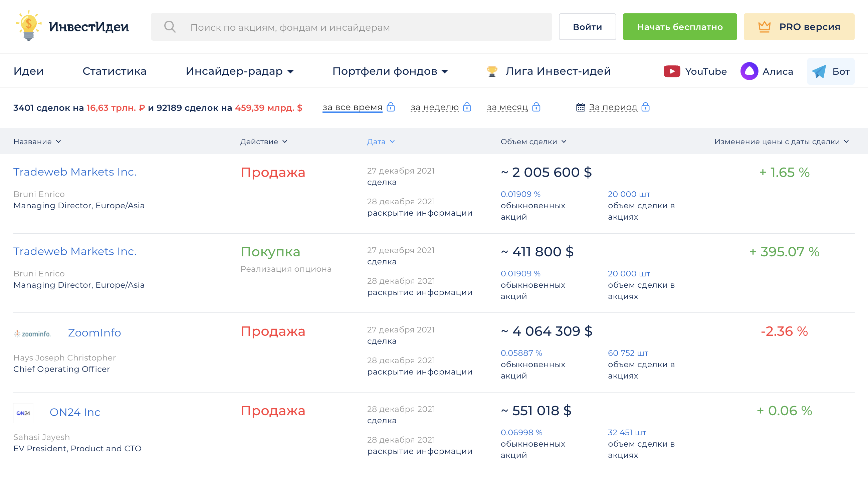
Task: Click Bruni Enrico in the Продажа row
Action: (x=39, y=194)
